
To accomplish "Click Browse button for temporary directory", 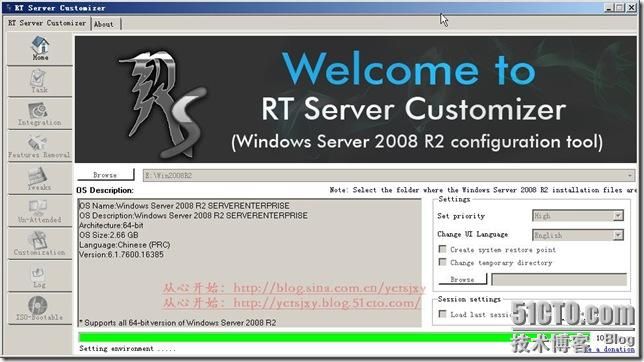I will 462,279.
